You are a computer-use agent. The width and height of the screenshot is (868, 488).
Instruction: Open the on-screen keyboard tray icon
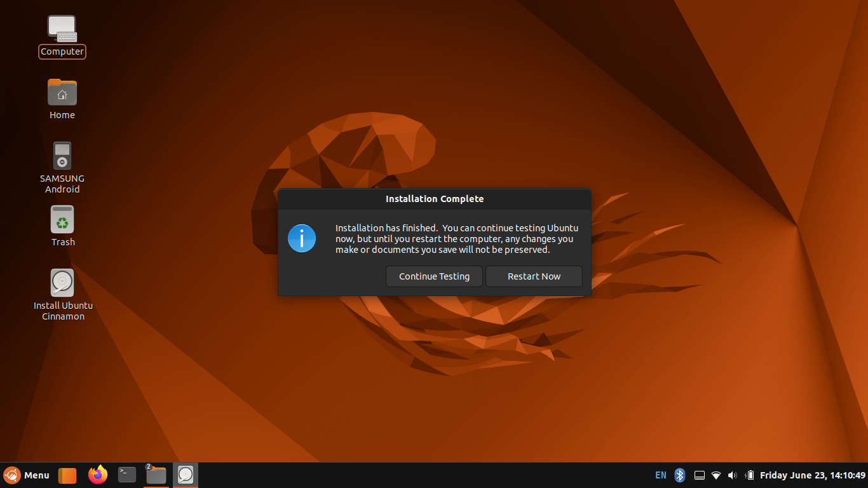[700, 475]
